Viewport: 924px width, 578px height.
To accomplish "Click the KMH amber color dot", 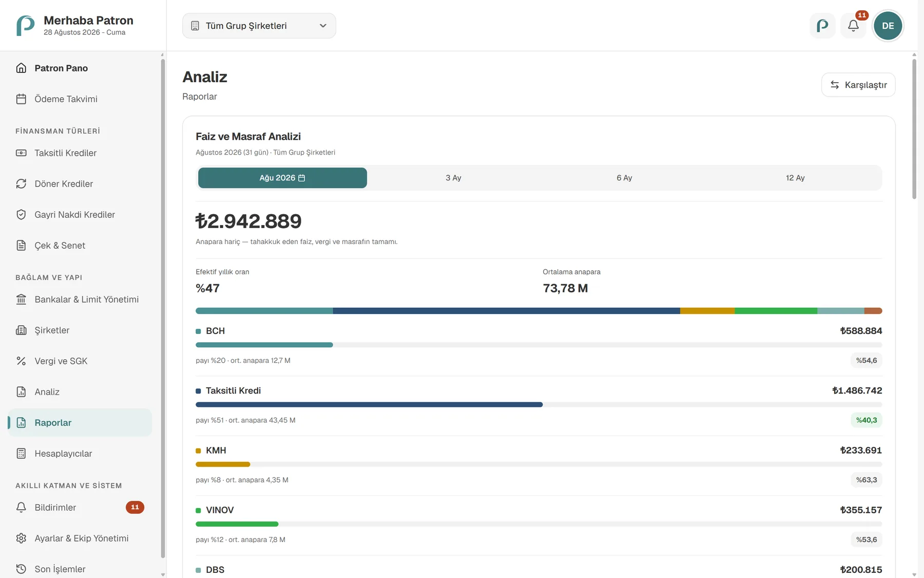I will [198, 451].
